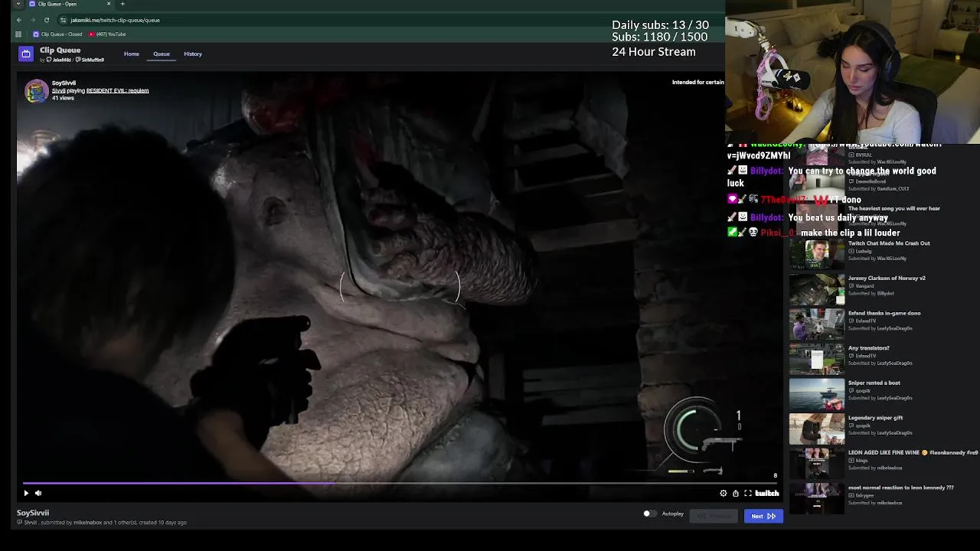The height and width of the screenshot is (551, 980).
Task: Open the (407) YouTube bookmark
Action: (x=107, y=34)
